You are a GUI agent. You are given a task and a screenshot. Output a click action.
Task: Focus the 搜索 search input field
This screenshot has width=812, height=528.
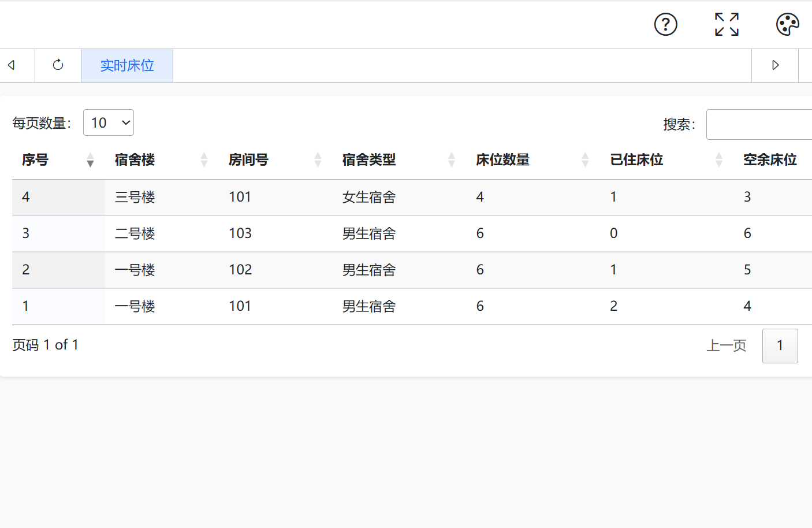pos(759,124)
